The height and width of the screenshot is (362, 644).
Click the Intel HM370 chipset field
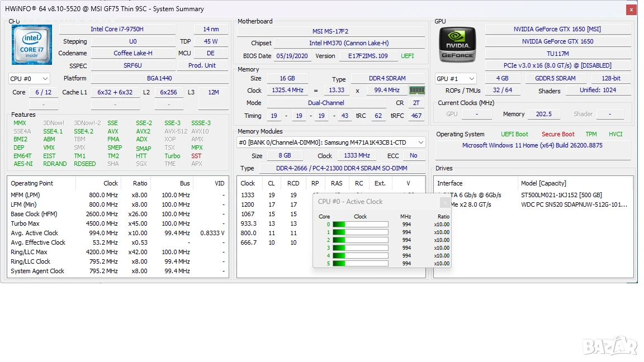(349, 43)
